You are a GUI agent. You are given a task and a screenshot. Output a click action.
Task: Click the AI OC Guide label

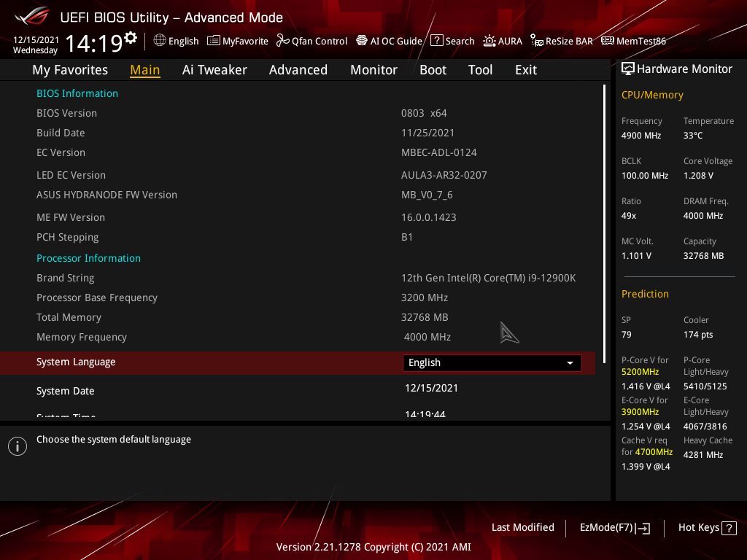pyautogui.click(x=396, y=41)
